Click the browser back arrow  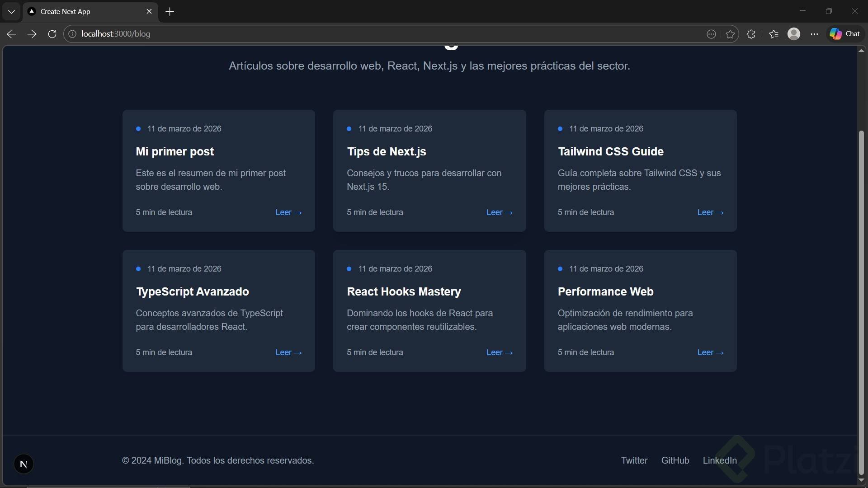tap(12, 34)
